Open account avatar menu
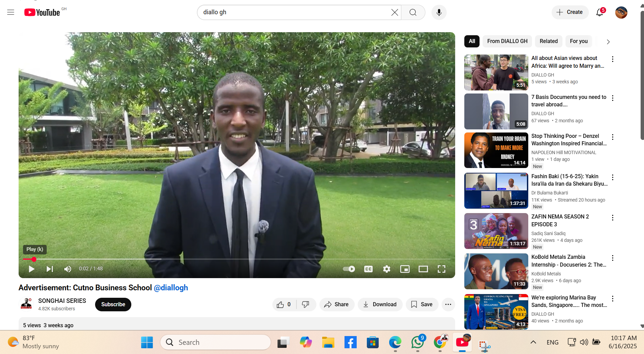644x354 pixels. pyautogui.click(x=621, y=13)
